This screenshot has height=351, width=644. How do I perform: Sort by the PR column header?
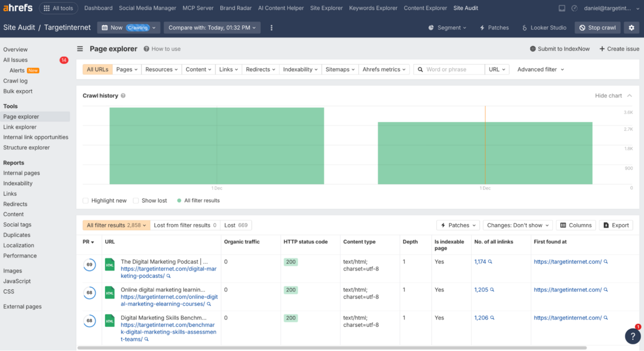coord(88,242)
